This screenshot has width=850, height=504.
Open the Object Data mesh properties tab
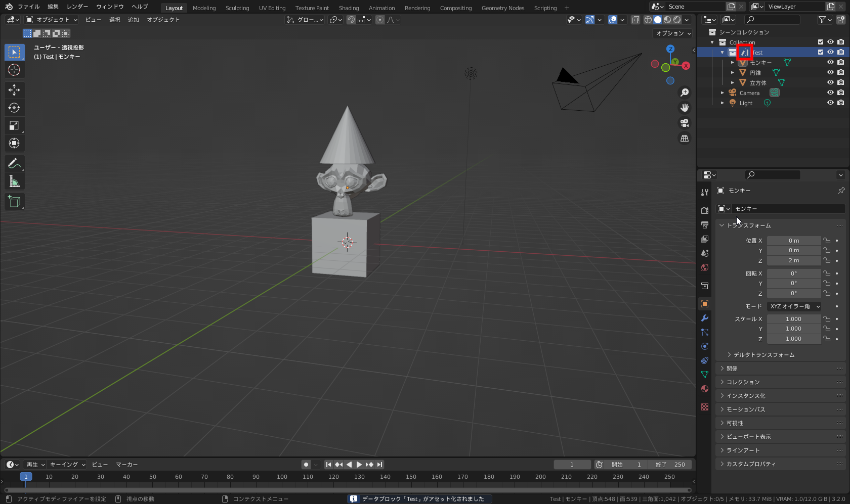click(705, 375)
